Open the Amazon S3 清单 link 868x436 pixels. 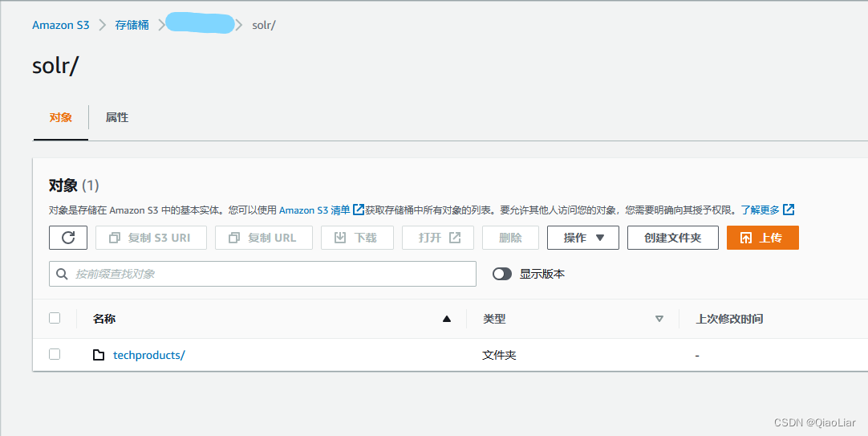314,210
